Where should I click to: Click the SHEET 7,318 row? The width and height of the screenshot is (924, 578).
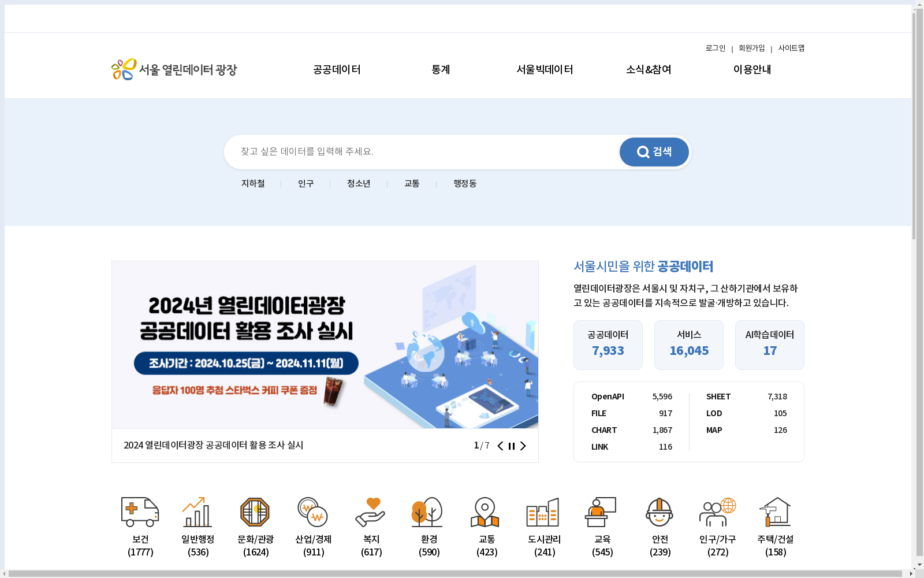click(747, 397)
